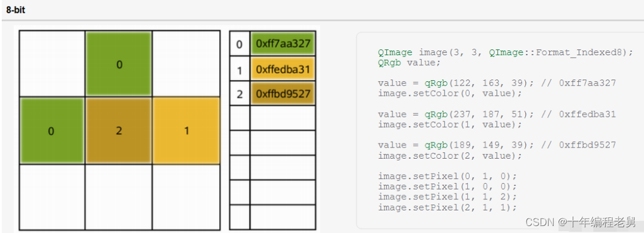Screen dimensions: 644x233
Task: Select the yellow 0xffedba31 color table entry
Action: [283, 69]
